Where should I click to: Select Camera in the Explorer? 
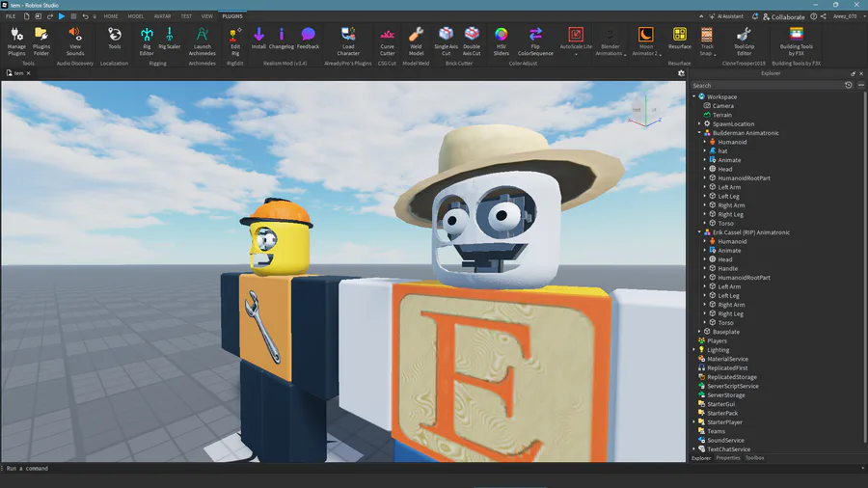point(723,106)
